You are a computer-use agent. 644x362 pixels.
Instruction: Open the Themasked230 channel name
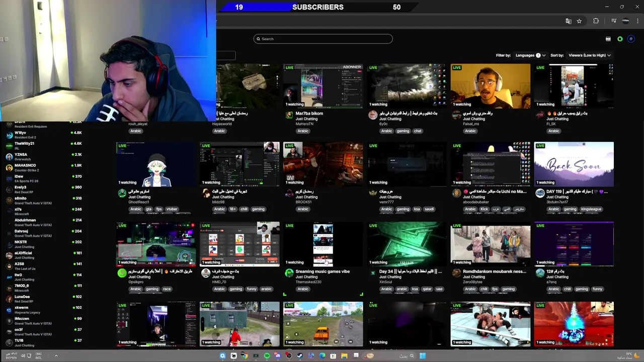(x=308, y=282)
